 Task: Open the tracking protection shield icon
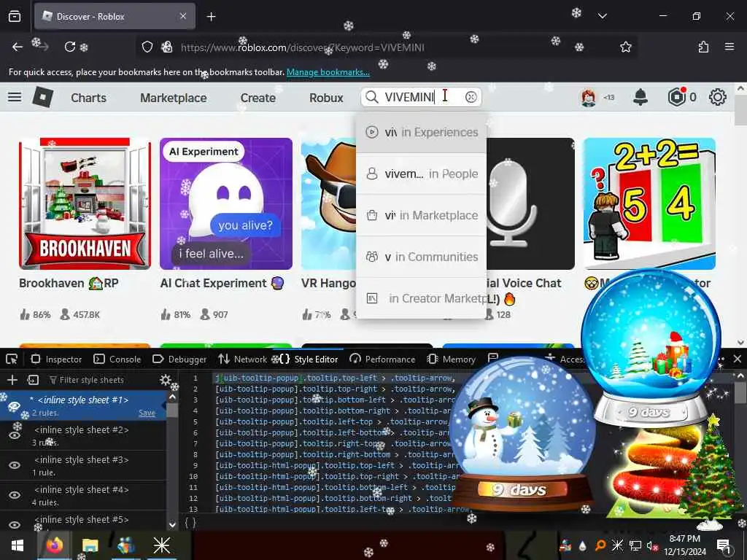point(147,47)
